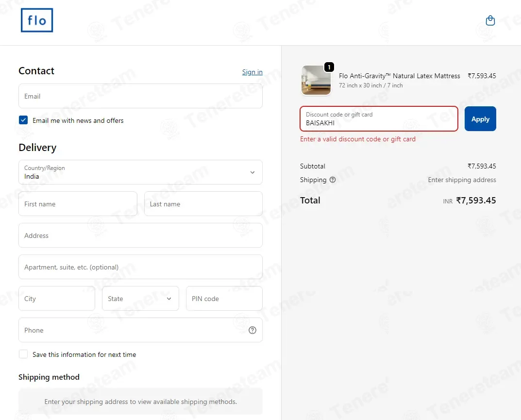Click the discount code field containing BAISAKHI
Screen dimensions: 521x420
click(x=379, y=118)
